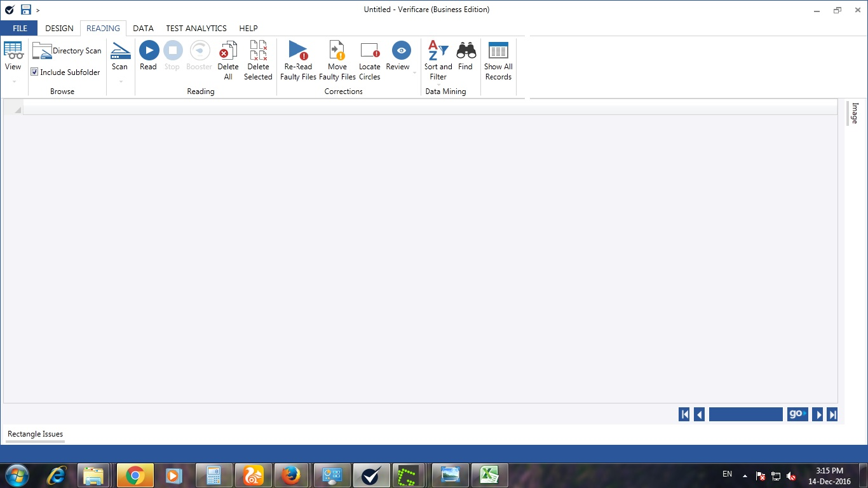This screenshot has height=488, width=868.
Task: Open the Sort and Filter dropdown
Action: [x=438, y=85]
